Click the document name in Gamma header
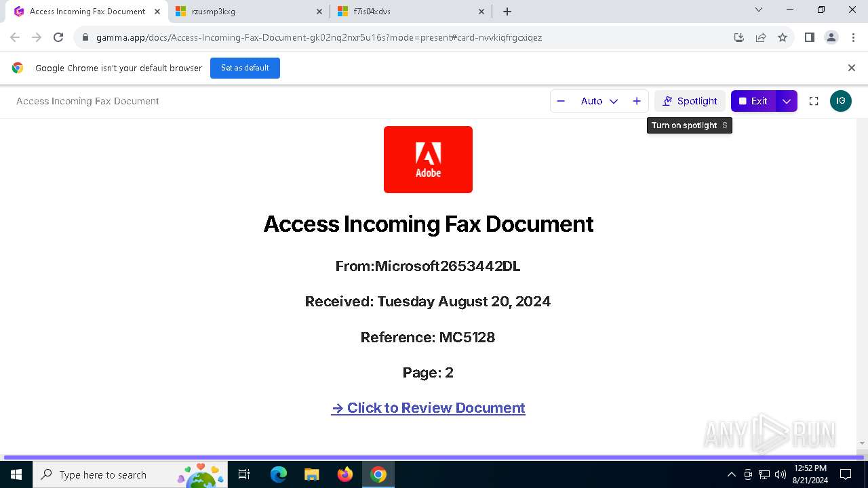Screen dimensions: 868x488 pyautogui.click(x=87, y=101)
